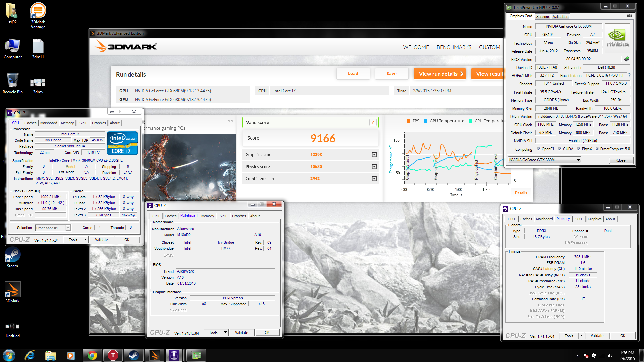Open Internet Explorer from the taskbar
Image resolution: width=644 pixels, height=362 pixels.
(30, 355)
